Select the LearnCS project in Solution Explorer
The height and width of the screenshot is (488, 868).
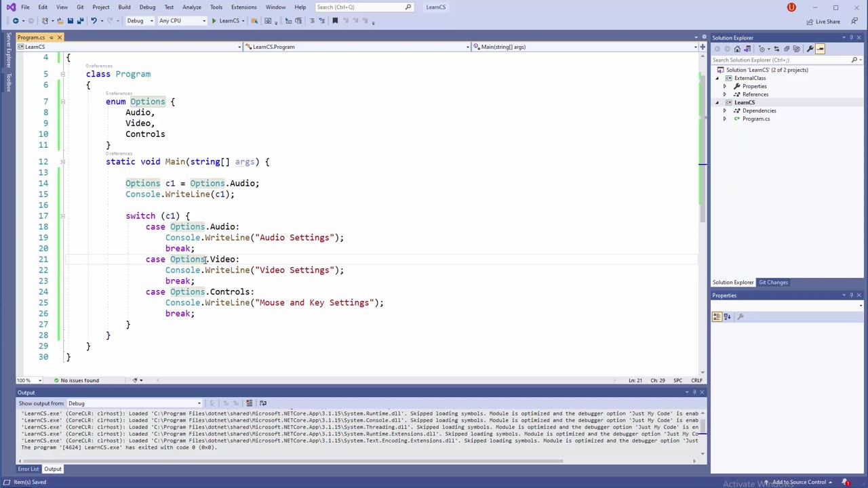pos(744,102)
